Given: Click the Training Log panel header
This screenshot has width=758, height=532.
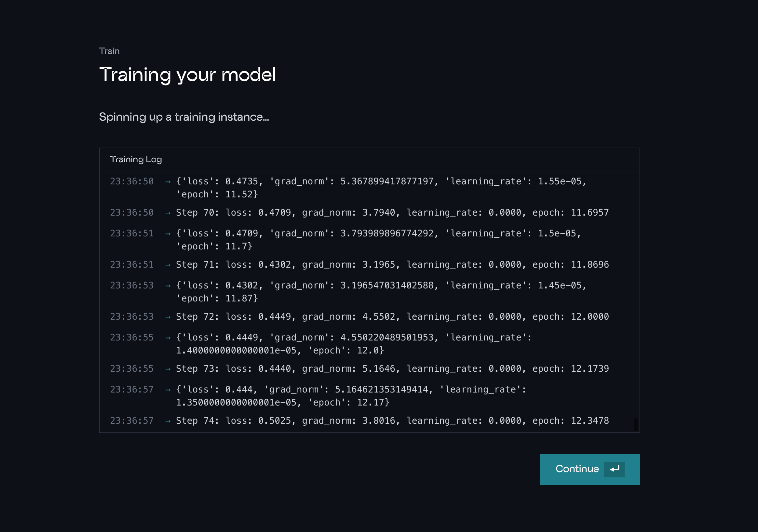Looking at the screenshot, I should [136, 159].
